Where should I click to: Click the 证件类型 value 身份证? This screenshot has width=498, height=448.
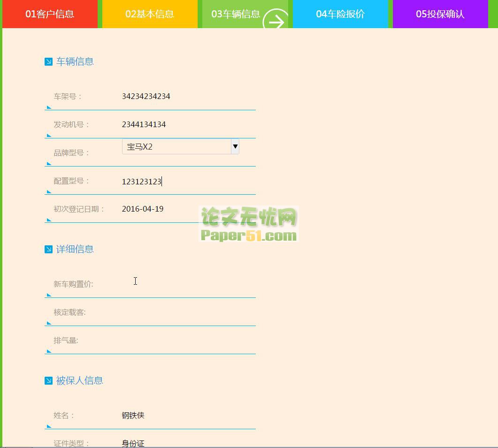pyautogui.click(x=133, y=443)
